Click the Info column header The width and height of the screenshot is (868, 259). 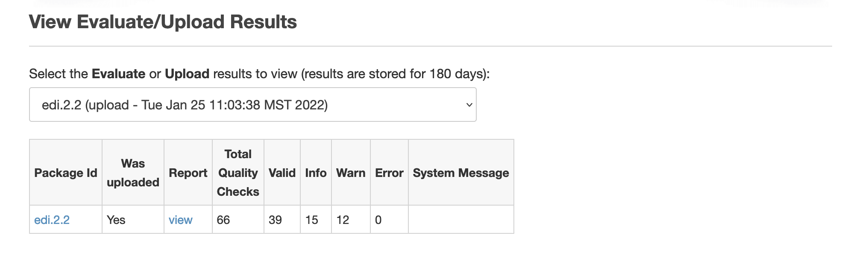click(316, 173)
